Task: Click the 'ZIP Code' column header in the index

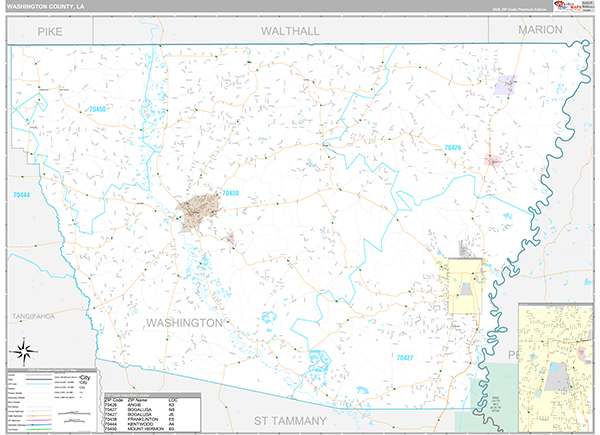Action: [114, 400]
